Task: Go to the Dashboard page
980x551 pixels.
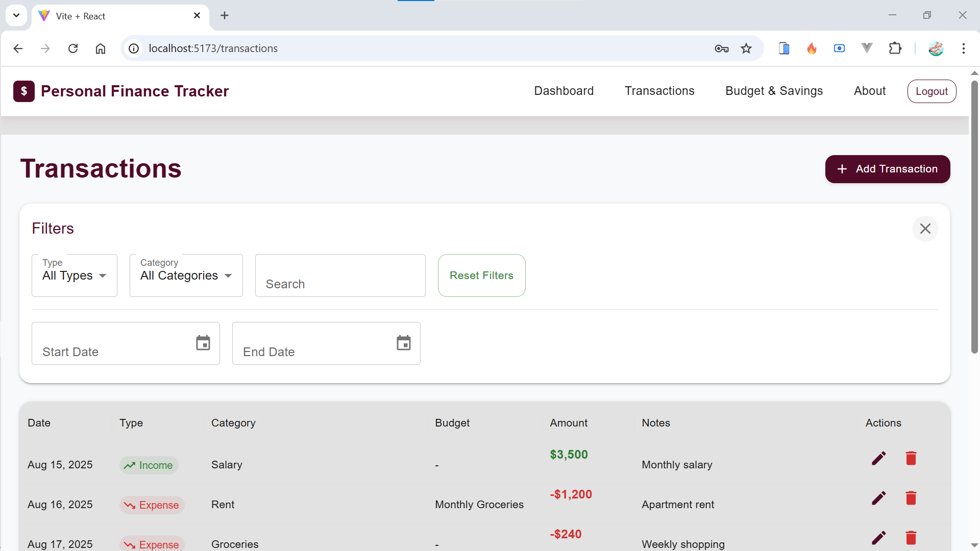Action: click(x=563, y=91)
